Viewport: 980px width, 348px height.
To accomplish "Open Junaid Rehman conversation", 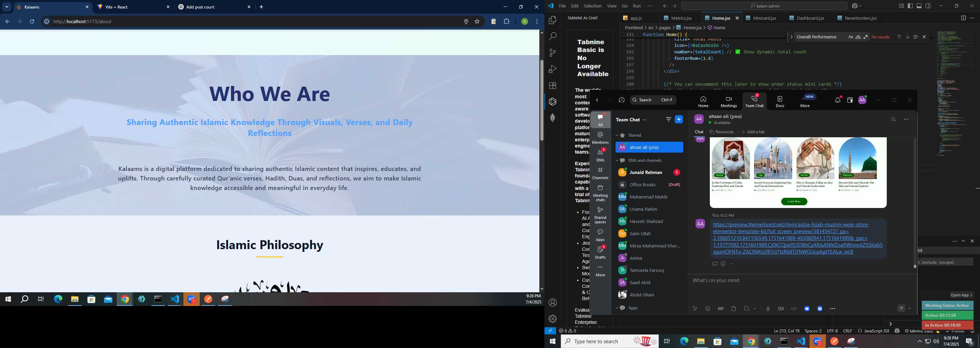I will tap(649, 173).
